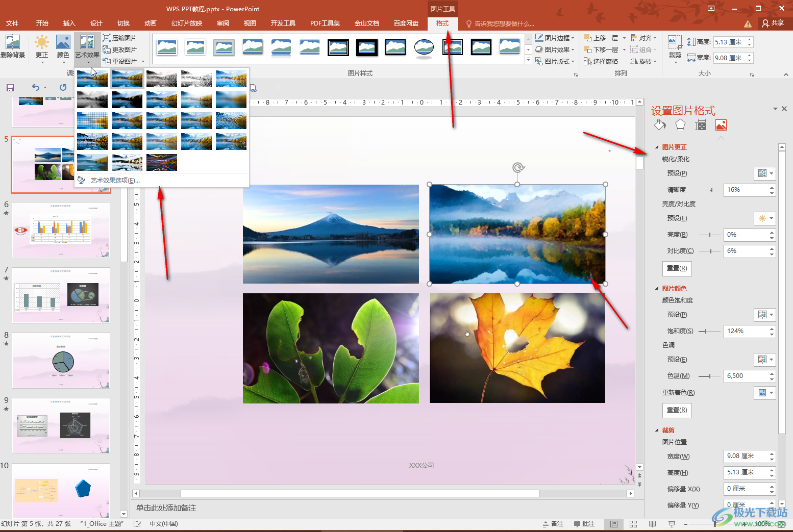Click Bring Forward (上移一层)
Image resolution: width=793 pixels, height=532 pixels.
[601, 38]
